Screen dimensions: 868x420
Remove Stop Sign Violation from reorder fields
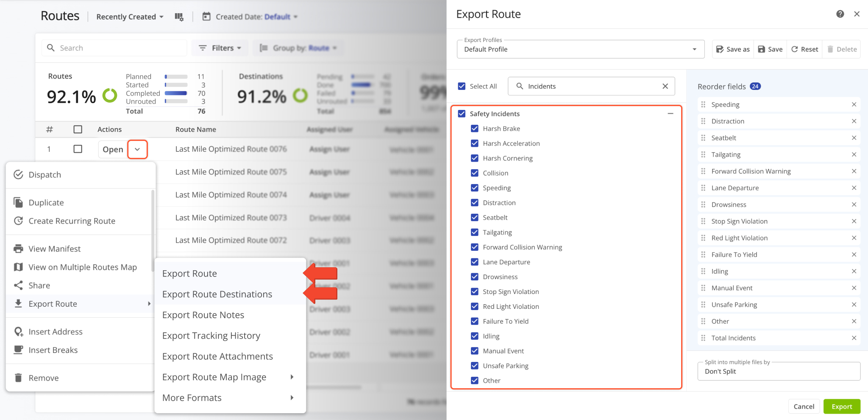pyautogui.click(x=854, y=221)
